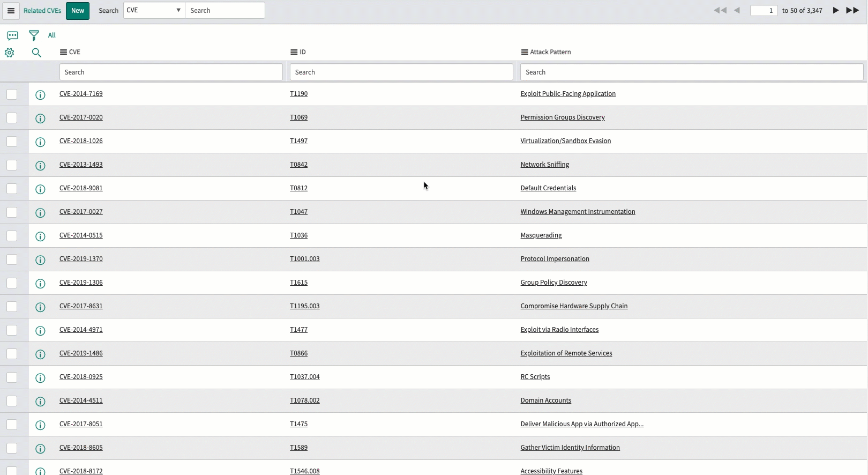Open technique T1047
Viewport: 868px width, 475px height.
click(299, 212)
